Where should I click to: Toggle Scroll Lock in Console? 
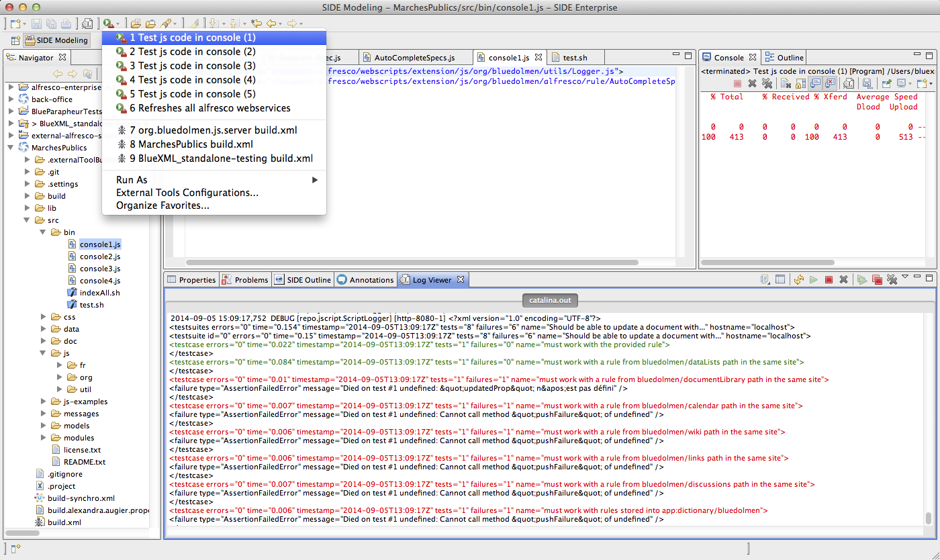[x=800, y=83]
